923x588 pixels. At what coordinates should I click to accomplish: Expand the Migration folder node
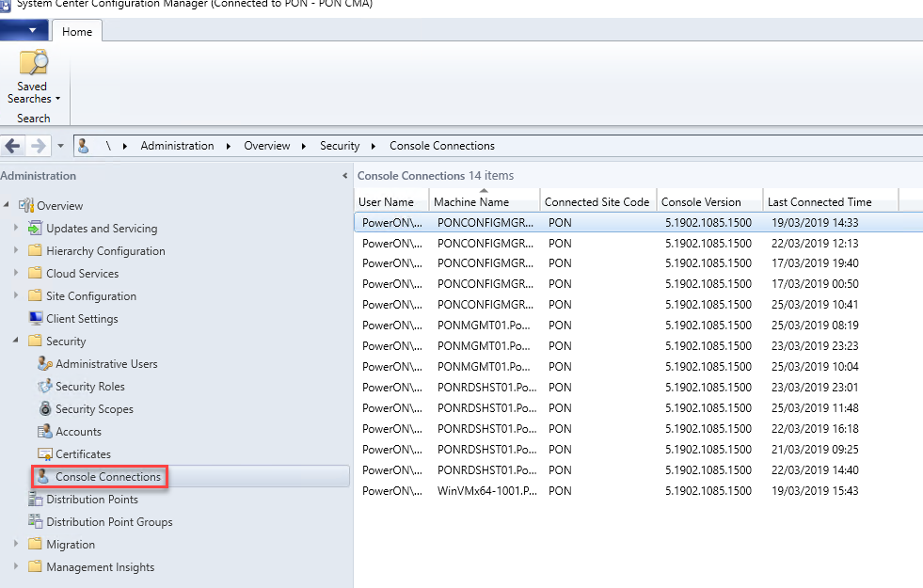(x=16, y=545)
